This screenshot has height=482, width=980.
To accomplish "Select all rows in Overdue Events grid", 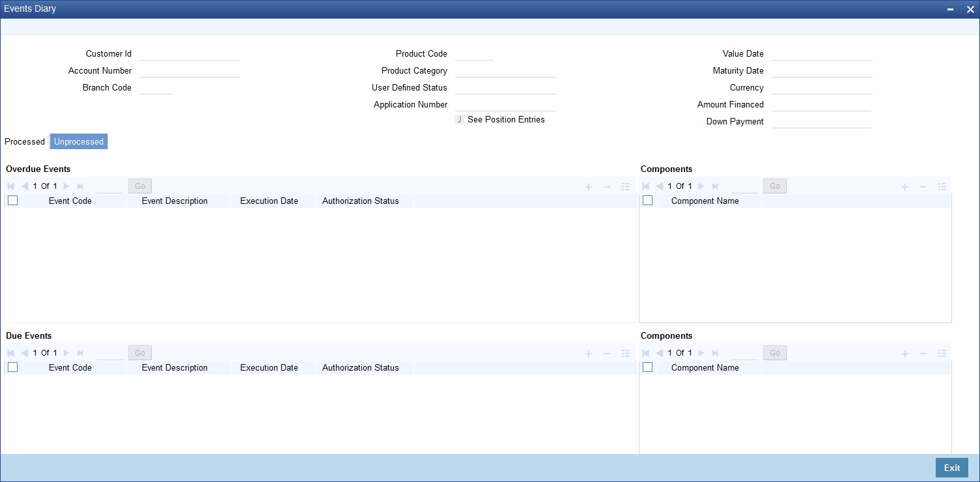I will pos(12,201).
